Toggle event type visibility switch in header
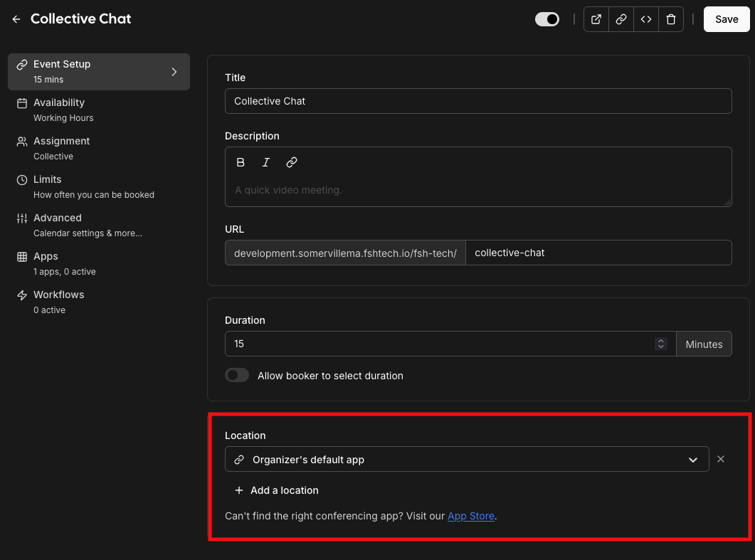The image size is (755, 560). (x=547, y=19)
